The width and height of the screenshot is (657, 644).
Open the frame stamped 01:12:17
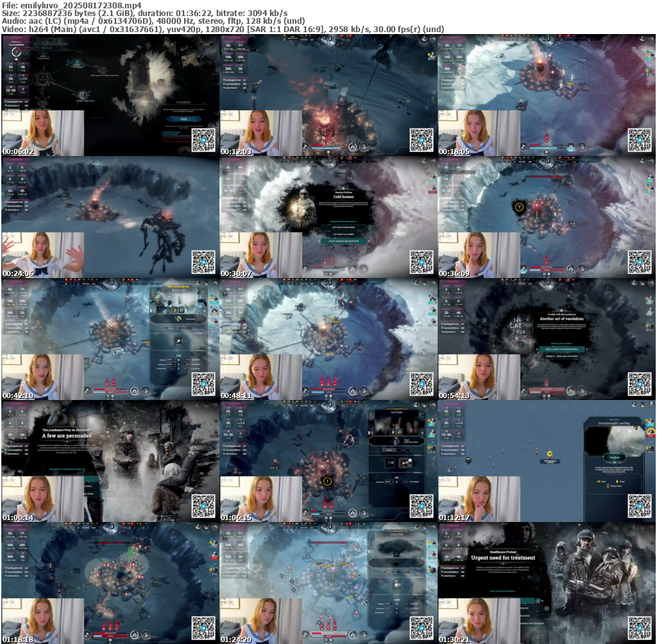(x=547, y=461)
